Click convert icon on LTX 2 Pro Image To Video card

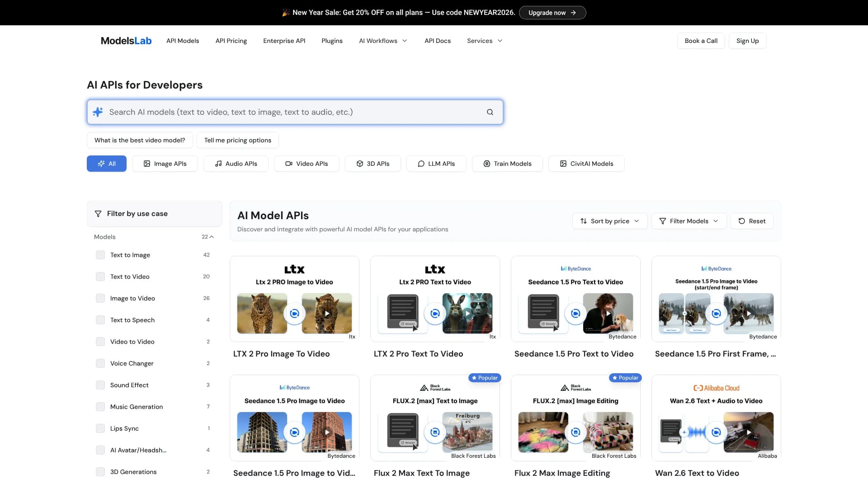point(294,313)
